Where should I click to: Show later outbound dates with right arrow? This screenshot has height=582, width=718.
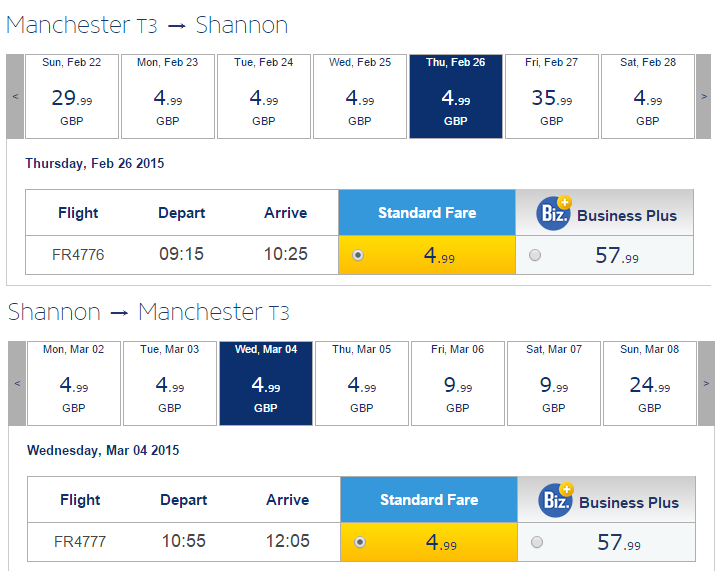(x=703, y=96)
